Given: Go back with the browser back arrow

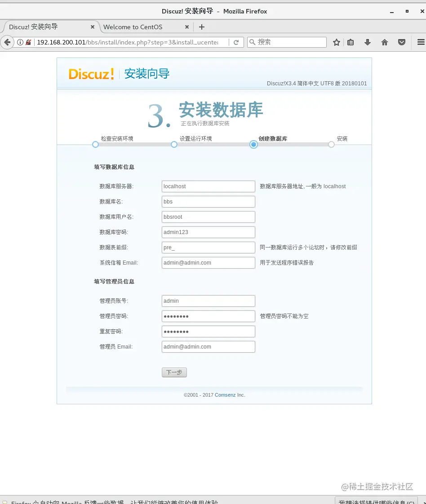Looking at the screenshot, I should pyautogui.click(x=7, y=42).
